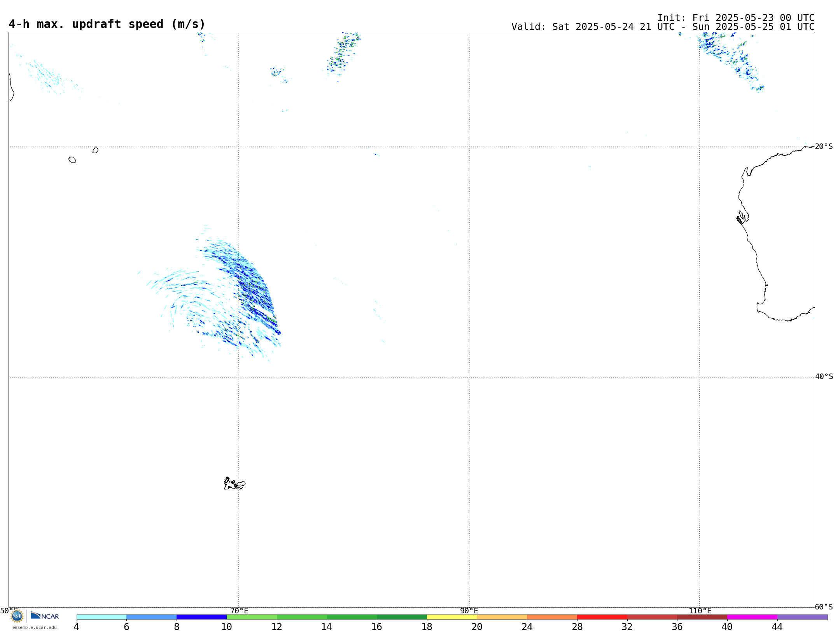The image size is (840, 632).
Task: Open the ensemble.ucar.edu text link
Action: click(35, 627)
